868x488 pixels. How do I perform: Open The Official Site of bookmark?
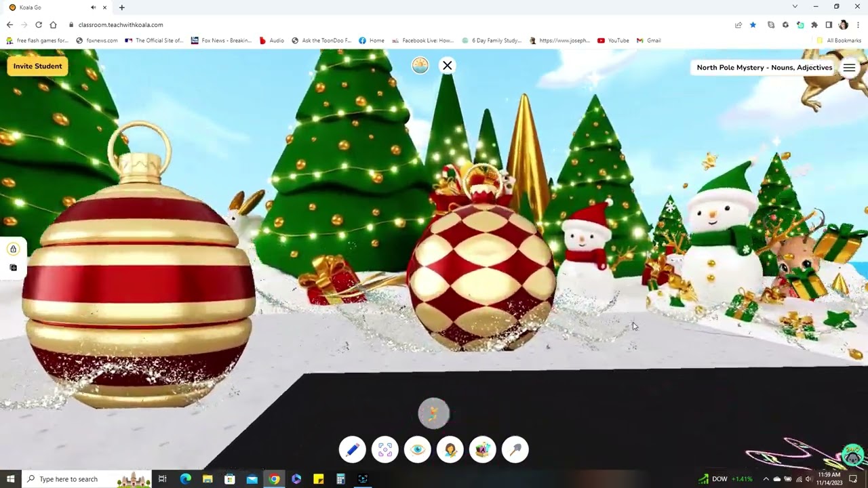[154, 41]
